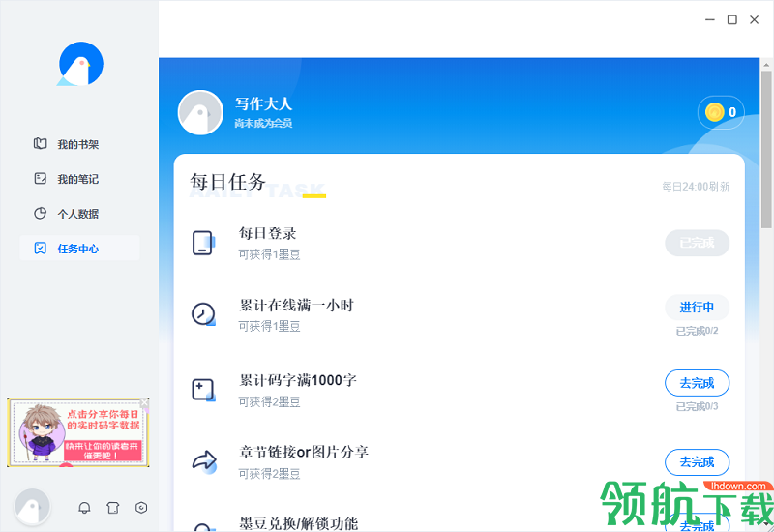Screen dimensions: 774x532
Task: Click the 墨豆兑换/解锁功能 task title
Action: coord(298,523)
